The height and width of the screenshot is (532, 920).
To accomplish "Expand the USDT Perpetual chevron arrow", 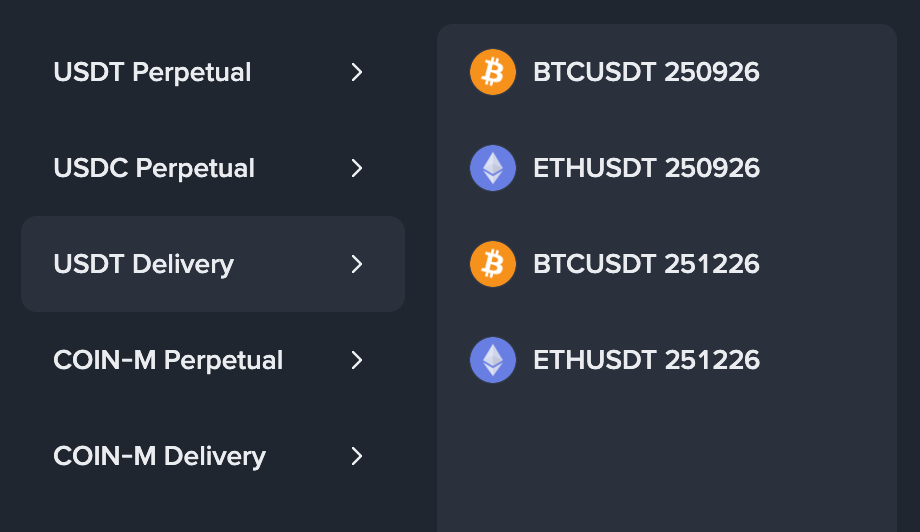I will coord(357,72).
